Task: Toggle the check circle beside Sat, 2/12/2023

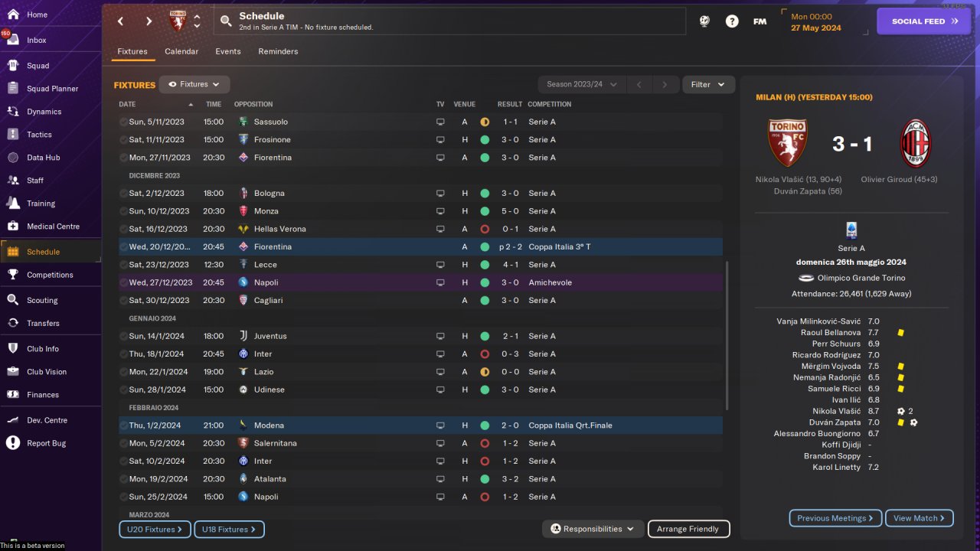Action: tap(123, 193)
